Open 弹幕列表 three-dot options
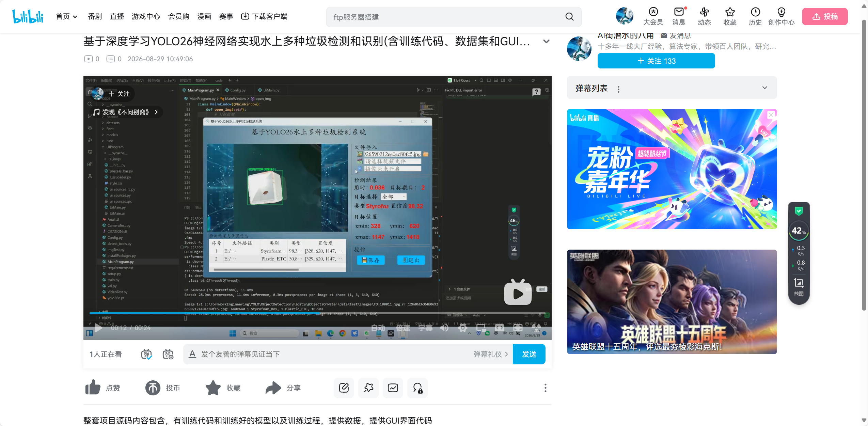This screenshot has height=426, width=868. tap(618, 89)
